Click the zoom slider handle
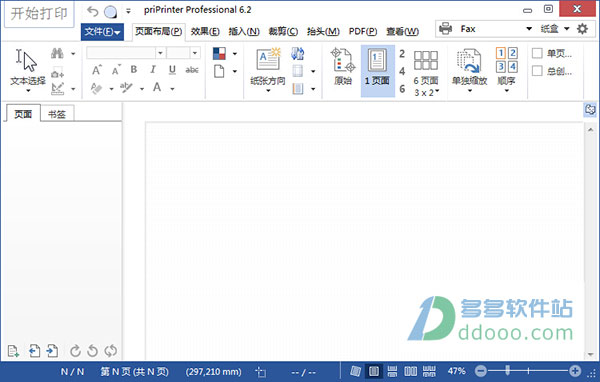 pos(507,371)
